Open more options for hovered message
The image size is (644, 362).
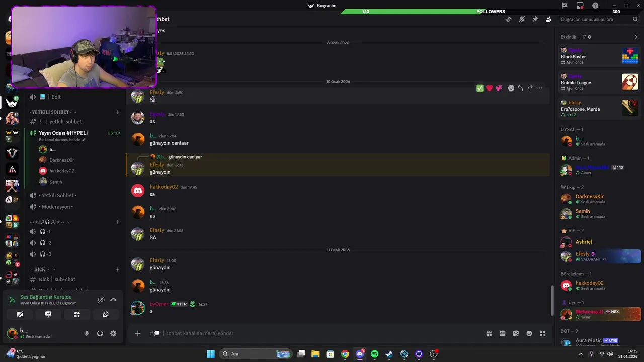pos(539,88)
